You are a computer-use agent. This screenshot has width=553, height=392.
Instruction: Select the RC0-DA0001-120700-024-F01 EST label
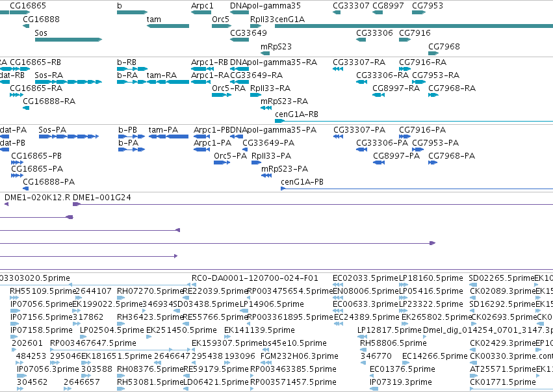pyautogui.click(x=255, y=278)
